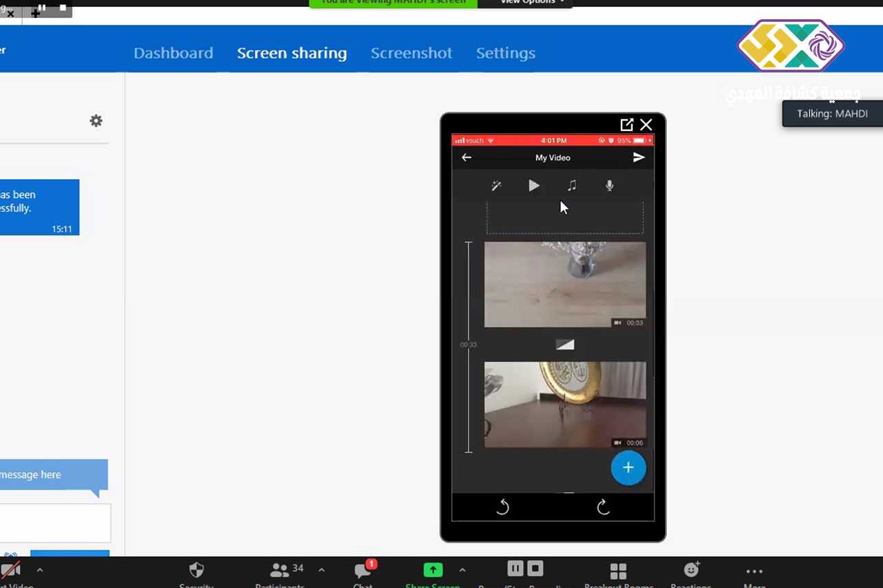This screenshot has width=883, height=588.
Task: Open the View Options dropdown
Action: 531,2
